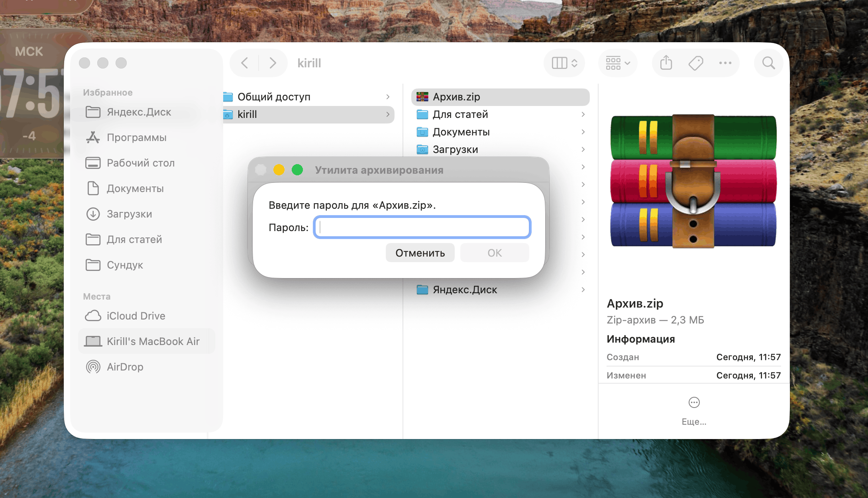
Task: Click inside the Пароль input field
Action: [422, 227]
